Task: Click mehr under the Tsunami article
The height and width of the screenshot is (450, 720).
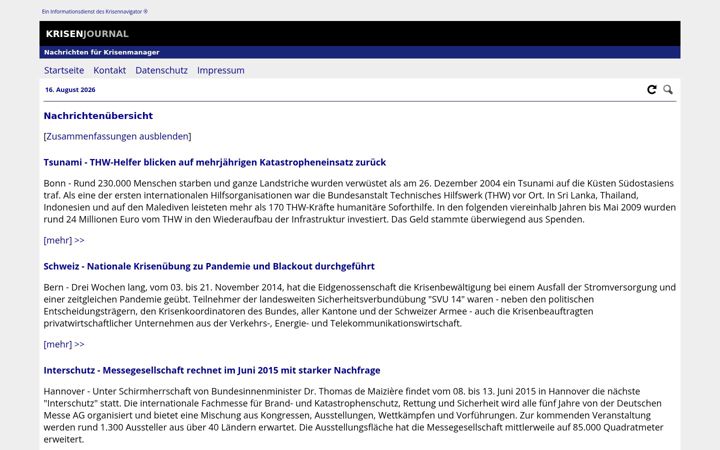Action: pos(64,240)
